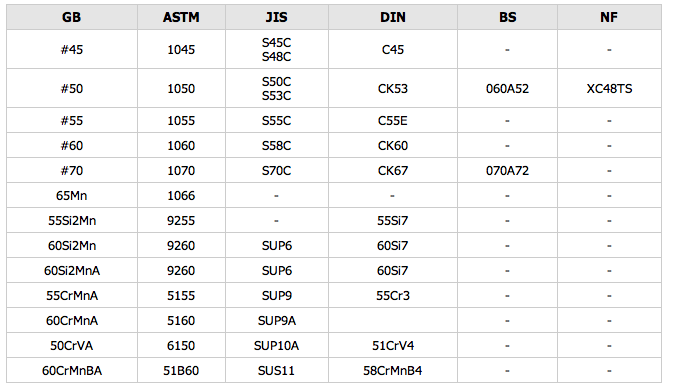Select the 51B60 ASTM cell
This screenshot has height=390, width=677.
point(181,371)
